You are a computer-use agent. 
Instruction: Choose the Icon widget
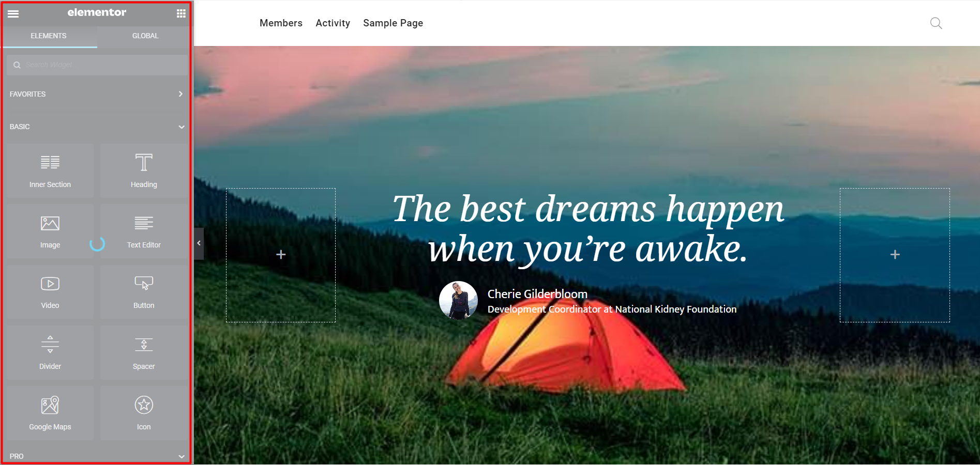(x=144, y=413)
